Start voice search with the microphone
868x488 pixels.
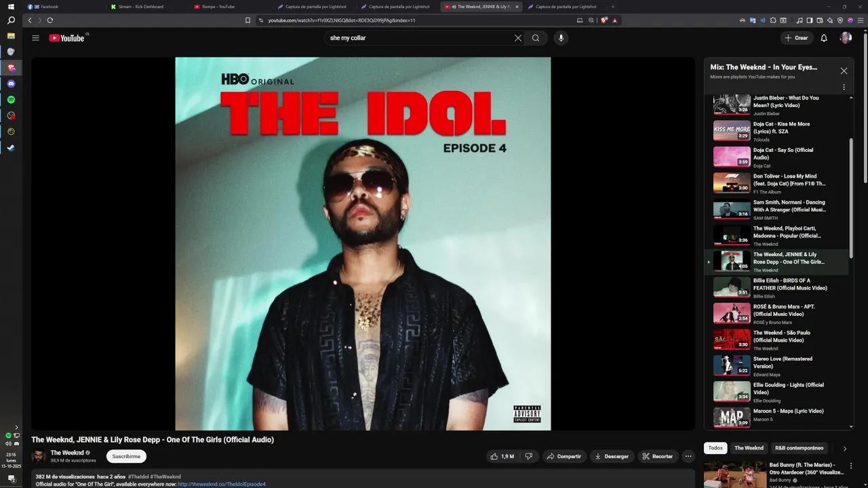(x=561, y=38)
